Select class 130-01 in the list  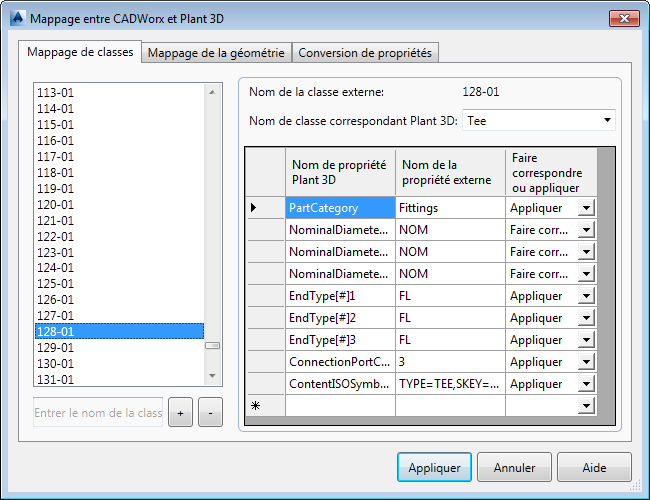(x=119, y=364)
